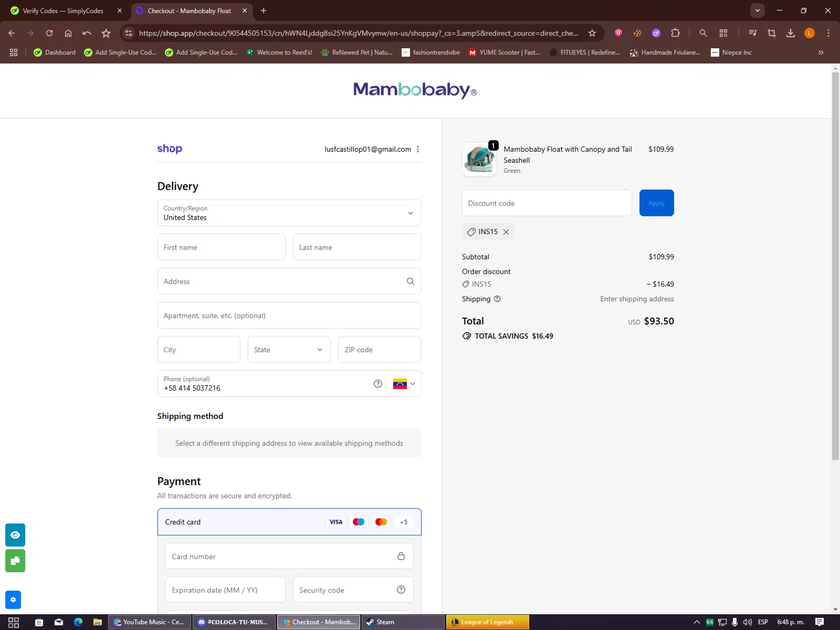Image resolution: width=840 pixels, height=630 pixels.
Task: Click the shipping info help icon
Action: pyautogui.click(x=497, y=299)
